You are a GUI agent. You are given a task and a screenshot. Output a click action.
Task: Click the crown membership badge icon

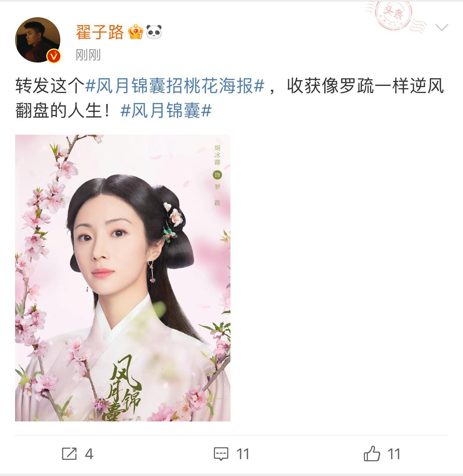(x=136, y=32)
